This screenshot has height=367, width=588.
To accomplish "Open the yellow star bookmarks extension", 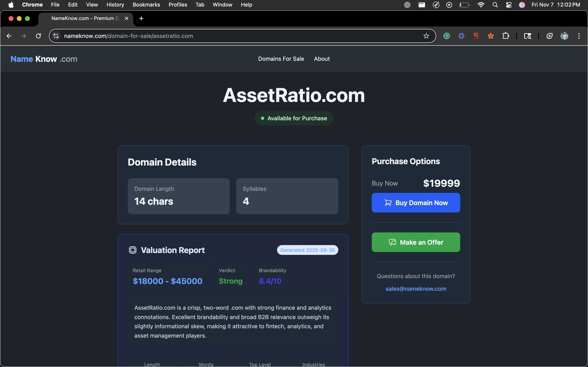I will pyautogui.click(x=491, y=36).
